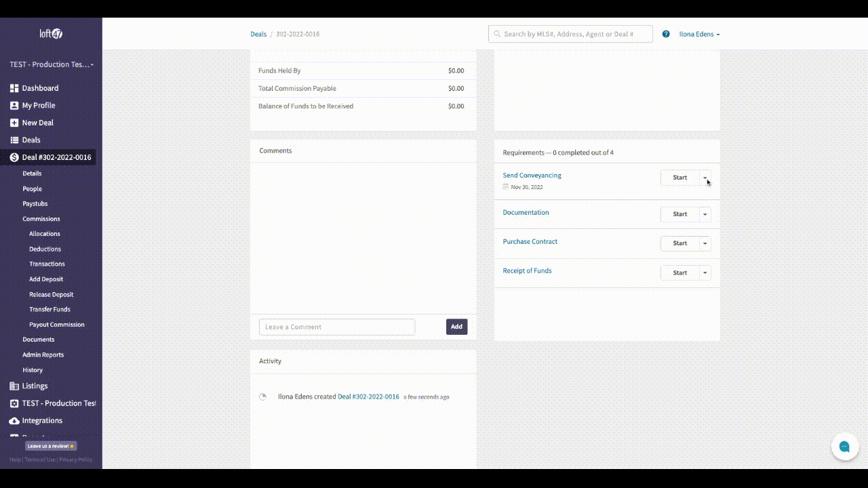Open the Receipt of Funds Start dropdown arrow
This screenshot has height=488, width=868.
coord(705,272)
